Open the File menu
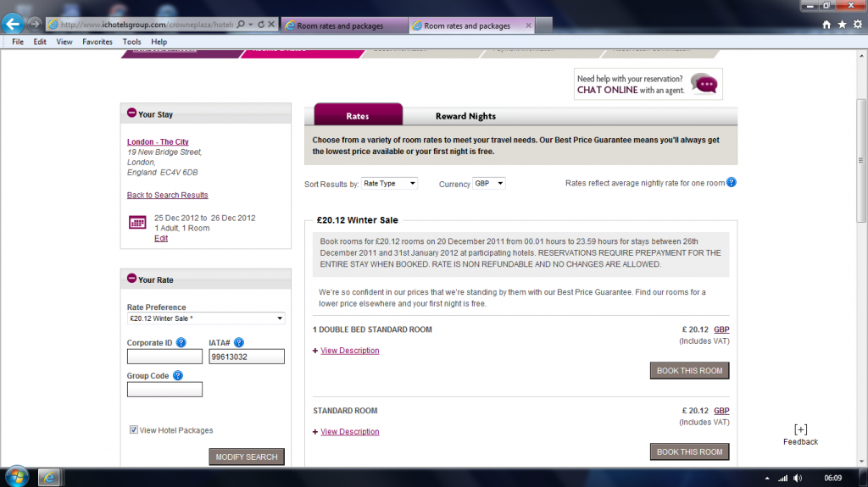This screenshot has width=868, height=487. (18, 42)
